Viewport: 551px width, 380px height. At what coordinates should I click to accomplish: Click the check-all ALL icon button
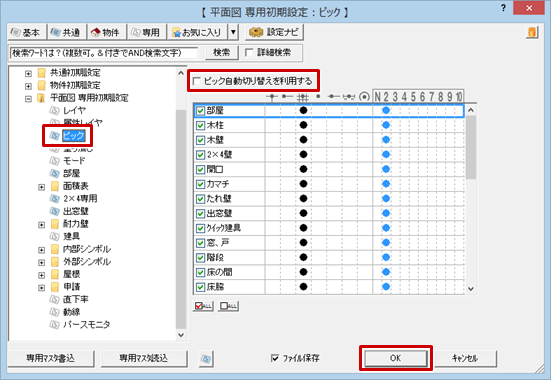(x=203, y=306)
